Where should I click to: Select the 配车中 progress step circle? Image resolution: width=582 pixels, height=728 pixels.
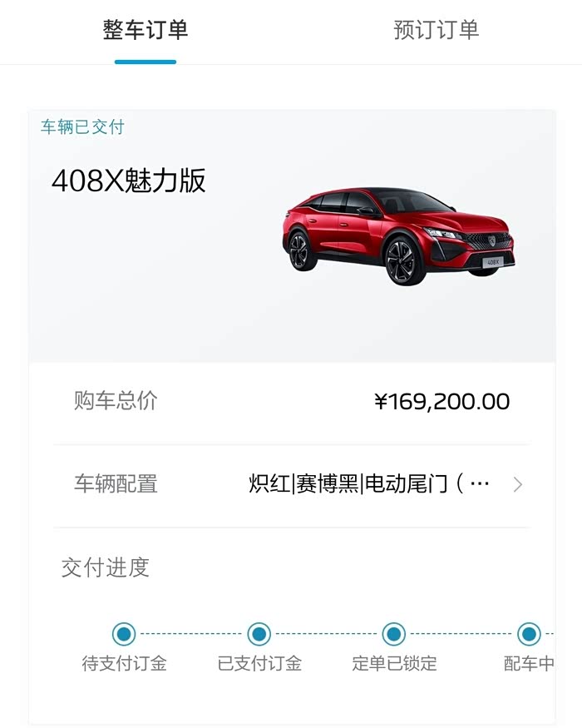[x=529, y=634]
